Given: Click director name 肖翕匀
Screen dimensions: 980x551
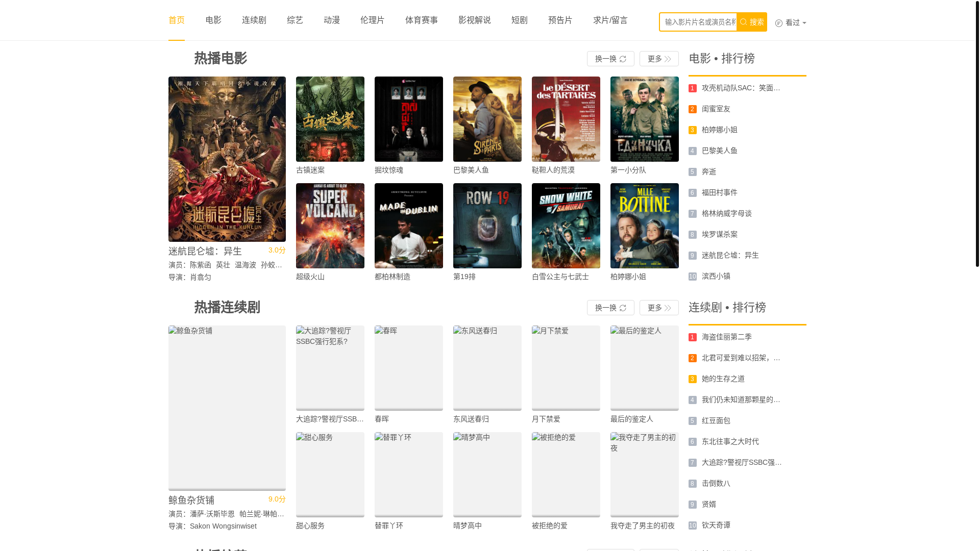Looking at the screenshot, I should click(201, 277).
